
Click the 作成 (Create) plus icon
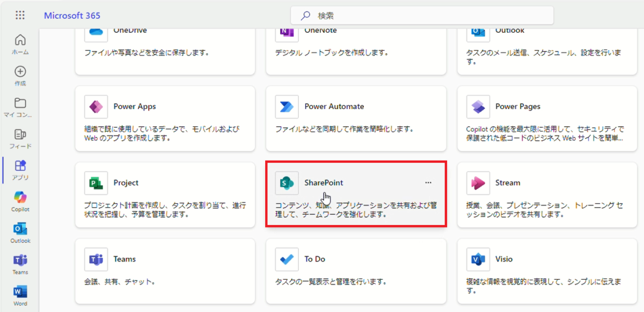(20, 71)
